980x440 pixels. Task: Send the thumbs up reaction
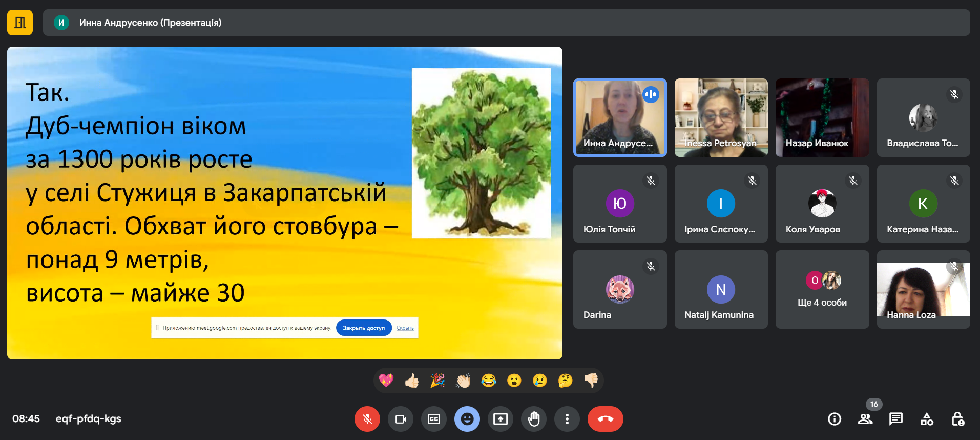point(412,381)
